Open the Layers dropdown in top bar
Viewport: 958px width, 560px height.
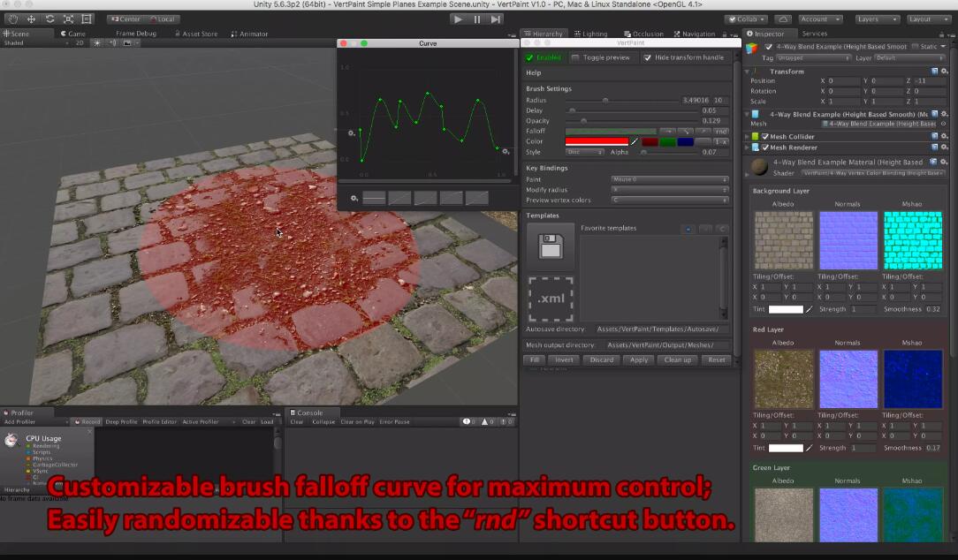click(x=878, y=19)
